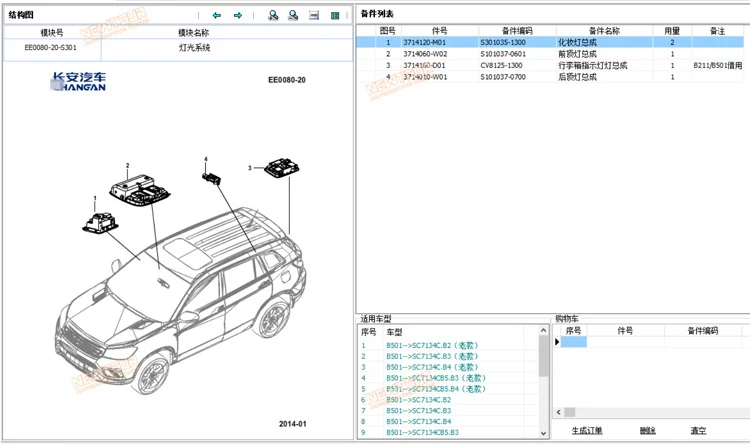Click the 用量 column header

672,31
